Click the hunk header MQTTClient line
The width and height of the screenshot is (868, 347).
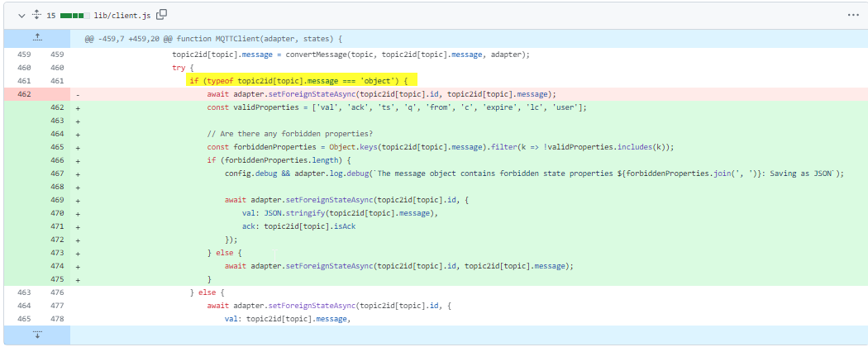(212, 39)
